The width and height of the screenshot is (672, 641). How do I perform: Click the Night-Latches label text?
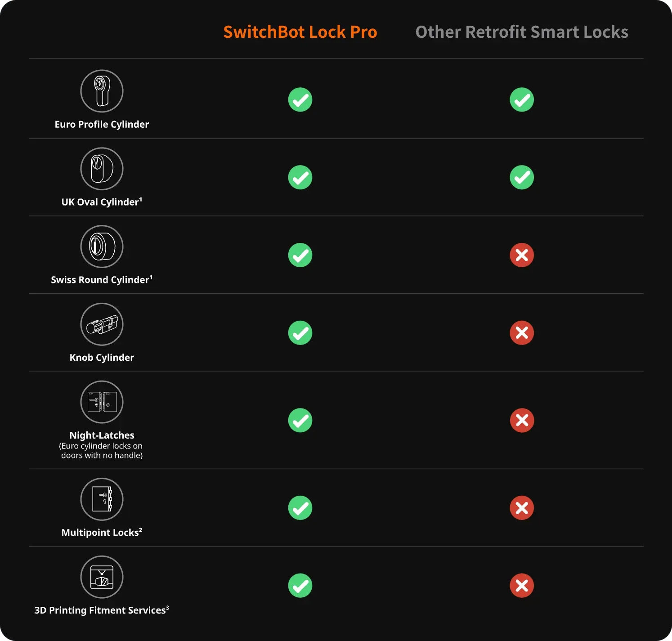(102, 435)
